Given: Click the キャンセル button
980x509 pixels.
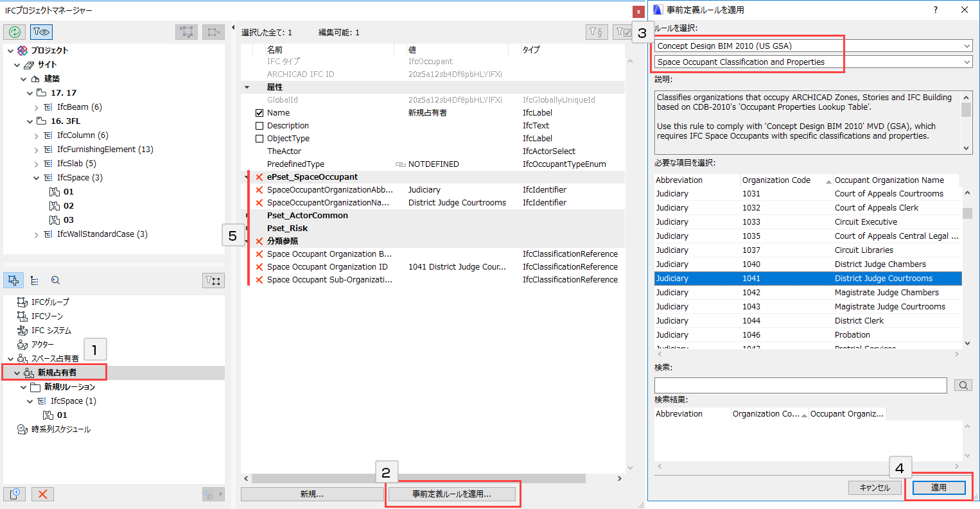Looking at the screenshot, I should pyautogui.click(x=875, y=488).
